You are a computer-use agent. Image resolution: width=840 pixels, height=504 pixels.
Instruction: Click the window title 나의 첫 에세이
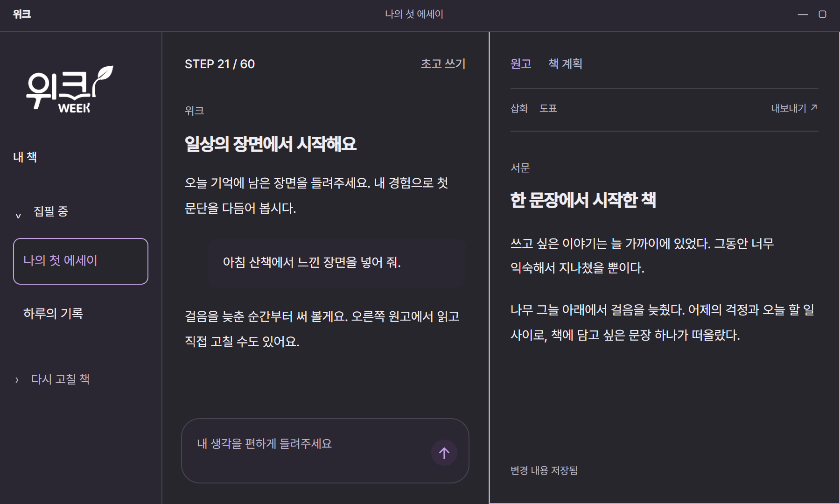(x=414, y=14)
